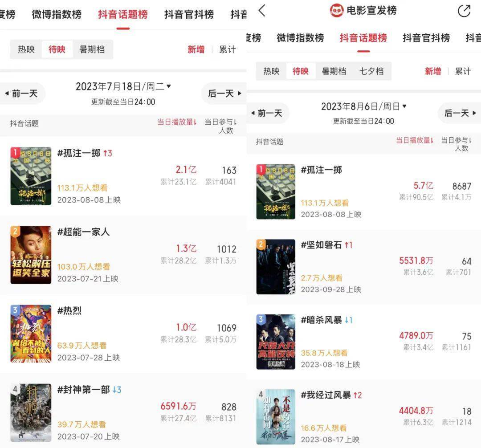The height and width of the screenshot is (448, 481).
Task: Open 坚如磐石 poster thumbnail
Action: coord(276,267)
